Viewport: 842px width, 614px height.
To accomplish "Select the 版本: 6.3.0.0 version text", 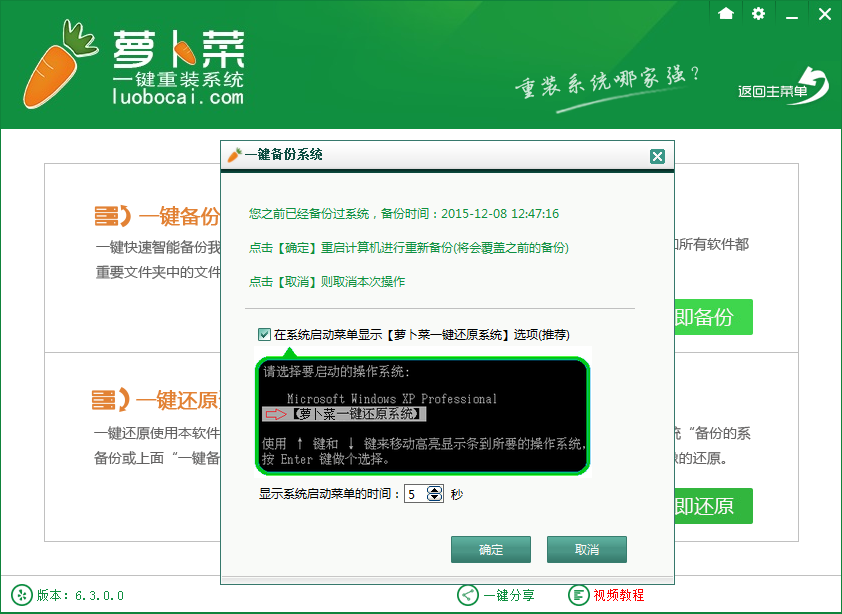I will point(80,595).
